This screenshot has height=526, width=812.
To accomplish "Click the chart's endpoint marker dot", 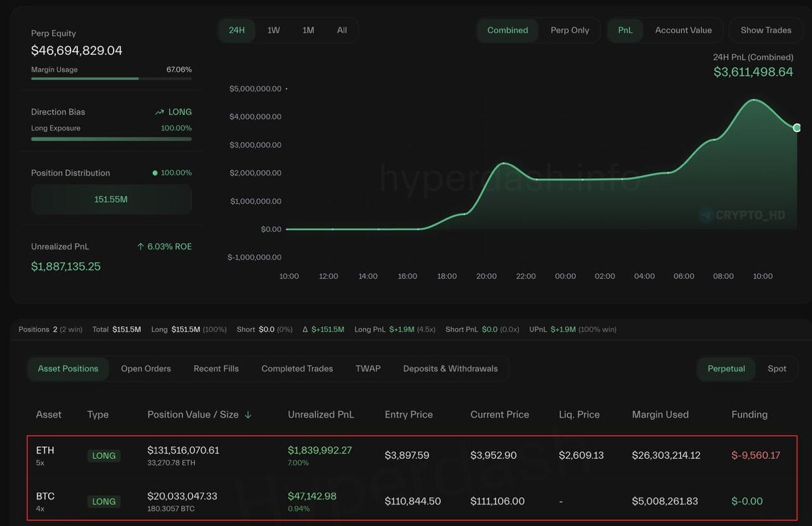I will pyautogui.click(x=797, y=128).
